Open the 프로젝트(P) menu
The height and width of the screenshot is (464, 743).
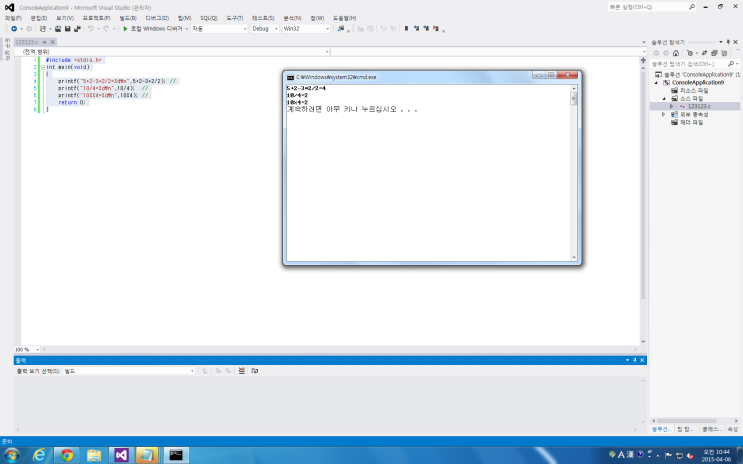[96, 18]
